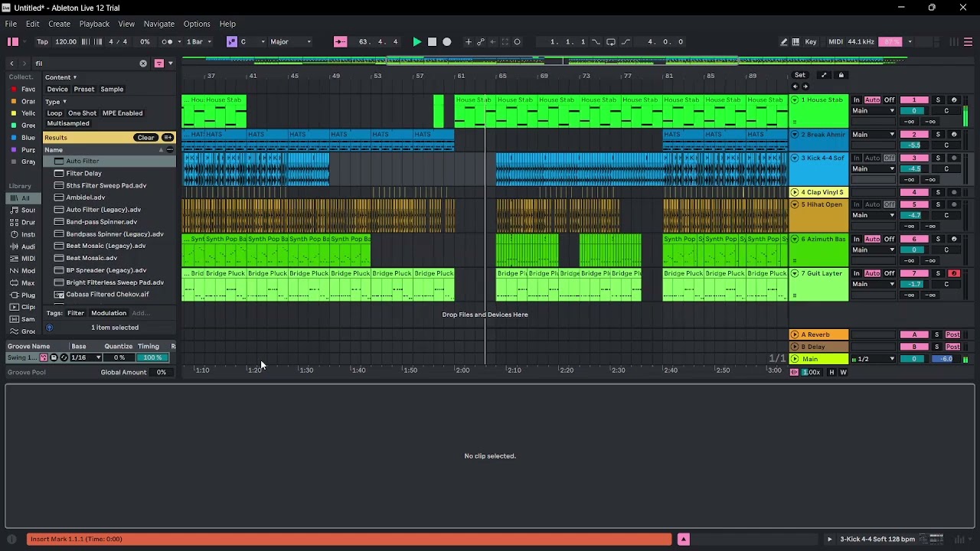Toggle Computer MIDI Keyboard icon
This screenshot has height=551, width=980.
795,42
